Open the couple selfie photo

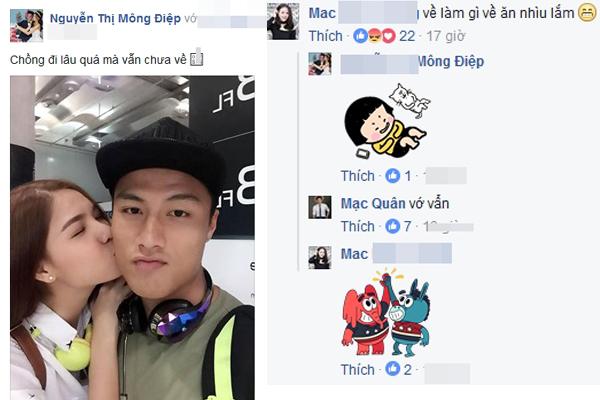132,238
